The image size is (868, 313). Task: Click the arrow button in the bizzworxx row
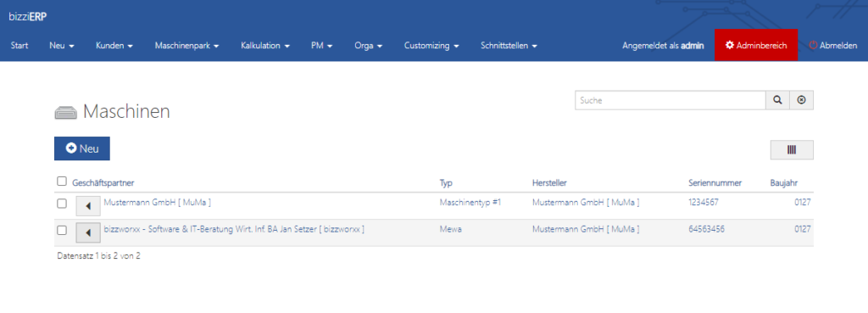coord(88,232)
